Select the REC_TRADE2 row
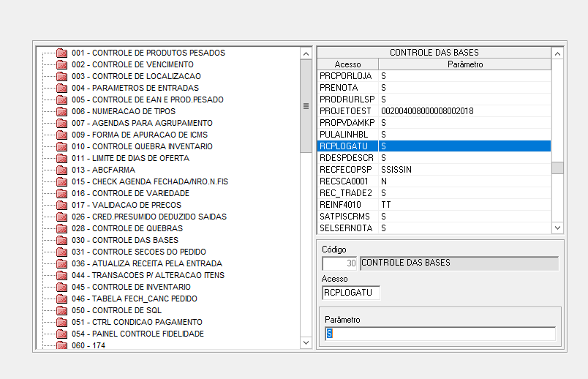588x379 pixels. [434, 193]
